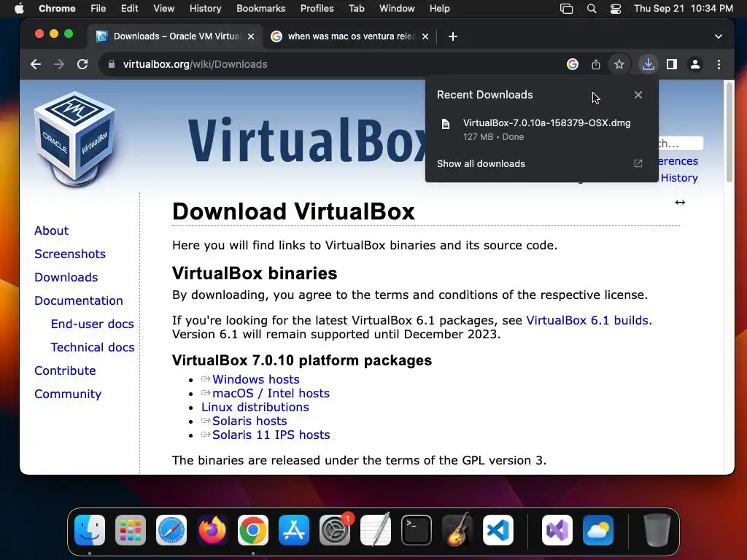
Task: Close the Recent Downloads popup
Action: pyautogui.click(x=638, y=95)
